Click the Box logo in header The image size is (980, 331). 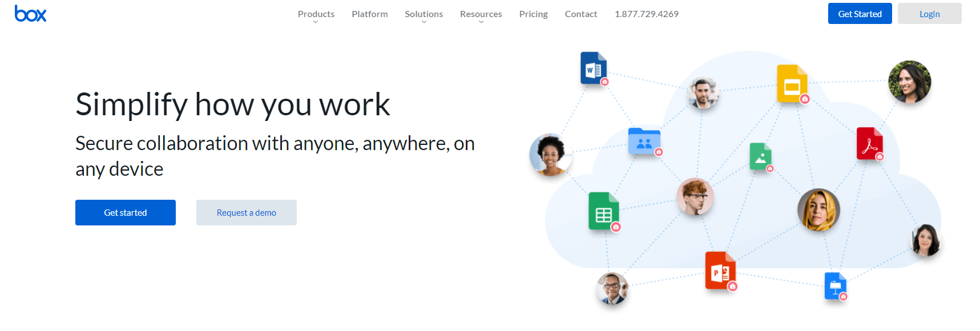coord(30,14)
